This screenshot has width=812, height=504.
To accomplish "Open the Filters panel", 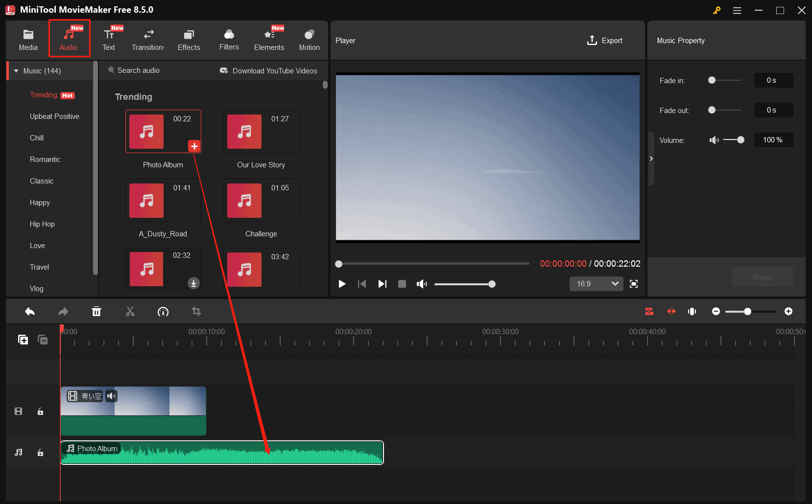I will (x=229, y=39).
